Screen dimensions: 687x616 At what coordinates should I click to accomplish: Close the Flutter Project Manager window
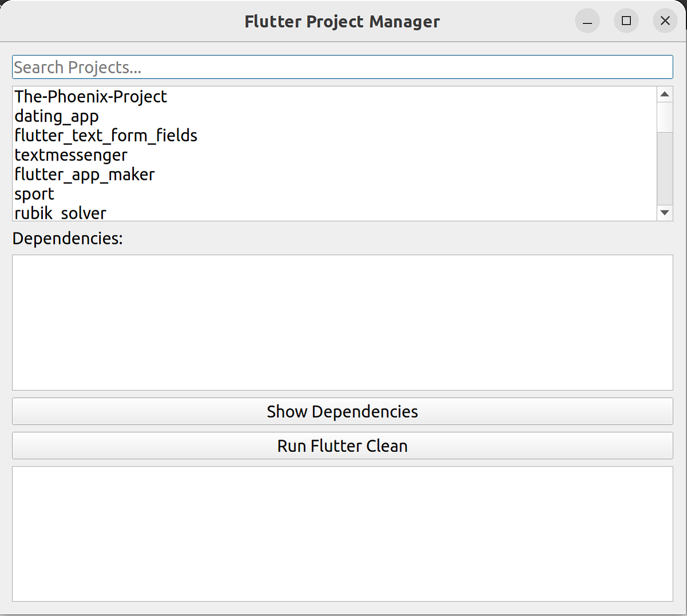[x=665, y=21]
